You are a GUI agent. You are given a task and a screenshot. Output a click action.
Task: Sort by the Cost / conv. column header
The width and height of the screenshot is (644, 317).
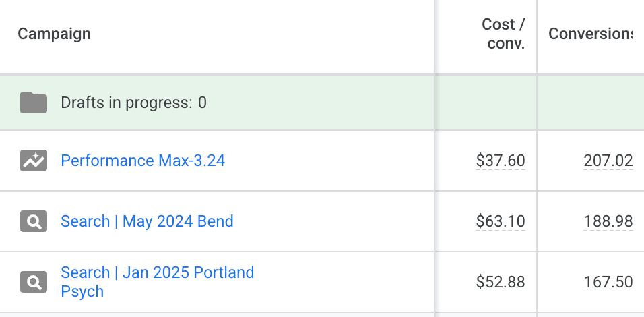pyautogui.click(x=503, y=34)
